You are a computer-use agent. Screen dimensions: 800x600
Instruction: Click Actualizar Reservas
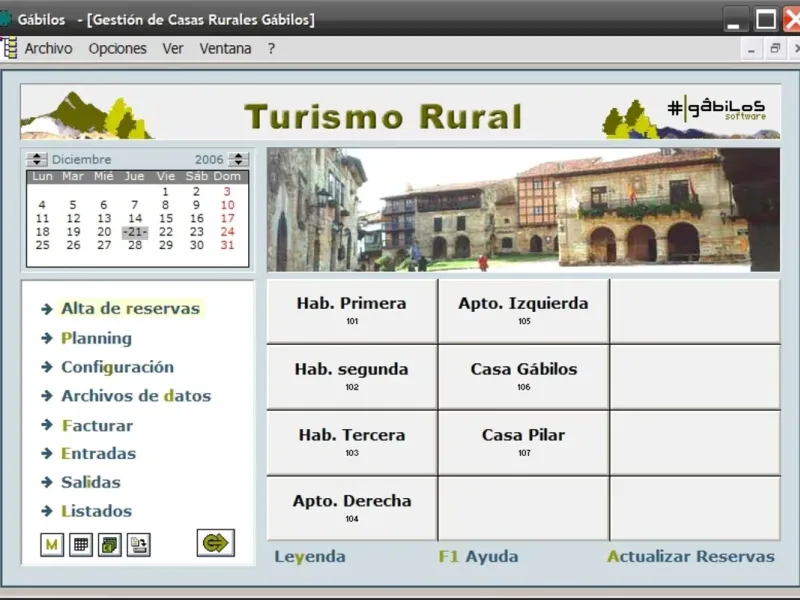pyautogui.click(x=691, y=557)
